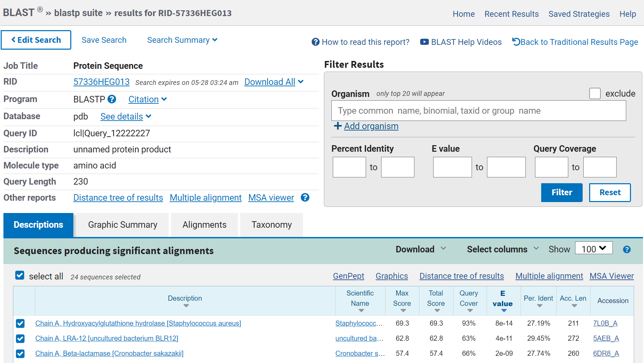The height and width of the screenshot is (363, 644).
Task: Expand the Citation dropdown
Action: point(148,99)
